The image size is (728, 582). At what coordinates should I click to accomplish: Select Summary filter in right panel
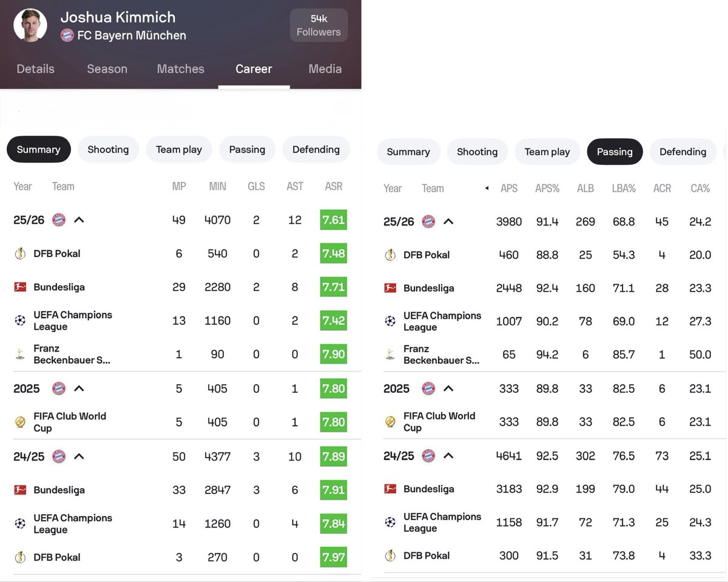click(408, 152)
